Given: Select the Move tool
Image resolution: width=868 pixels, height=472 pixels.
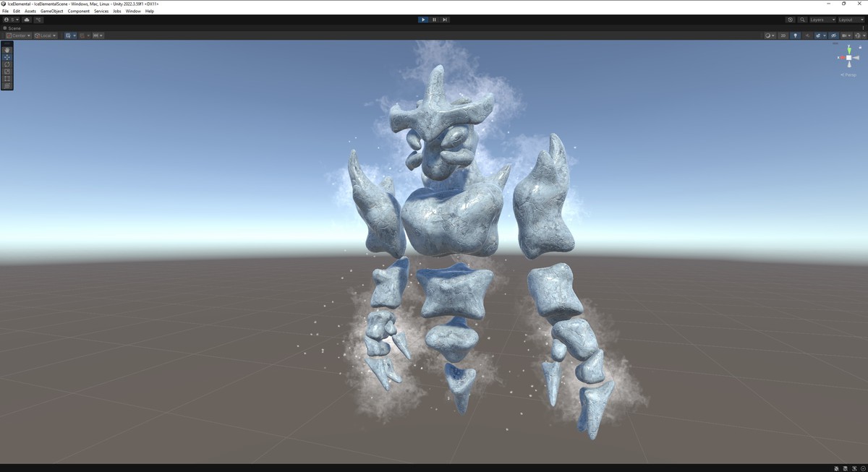Looking at the screenshot, I should (x=7, y=57).
